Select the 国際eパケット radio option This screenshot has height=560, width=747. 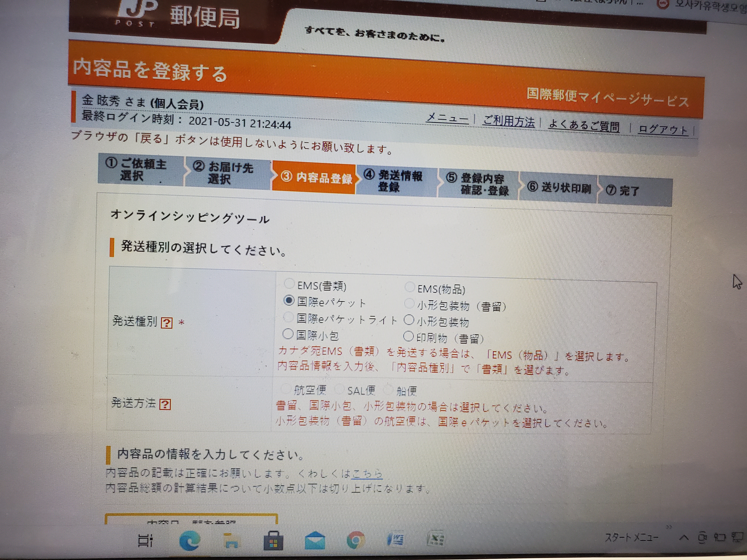(x=289, y=300)
